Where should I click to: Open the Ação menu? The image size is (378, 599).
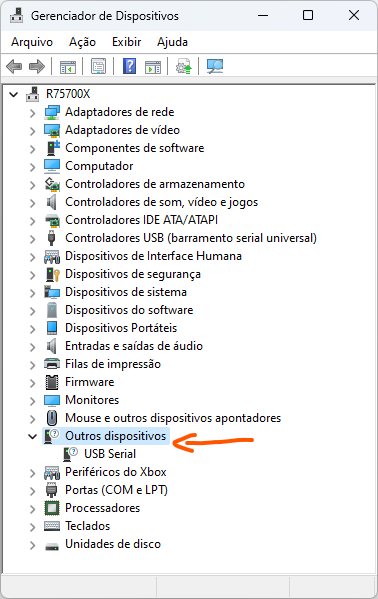coord(82,42)
